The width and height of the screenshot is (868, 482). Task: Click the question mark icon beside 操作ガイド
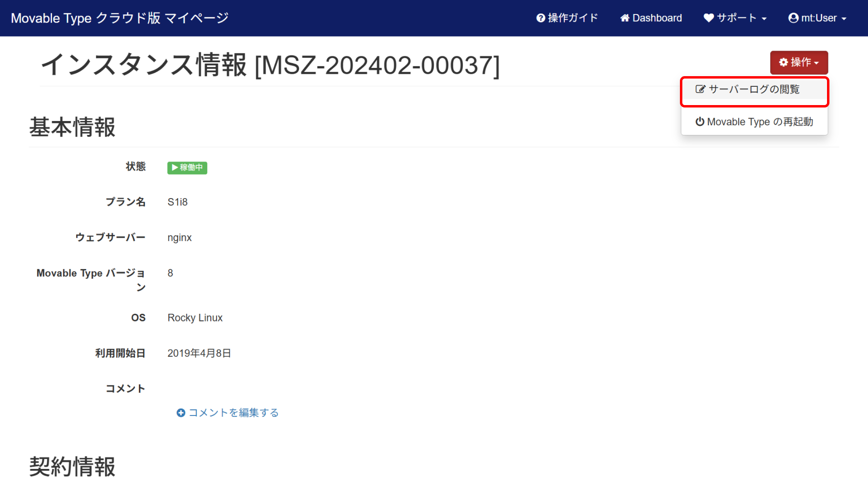(x=541, y=18)
